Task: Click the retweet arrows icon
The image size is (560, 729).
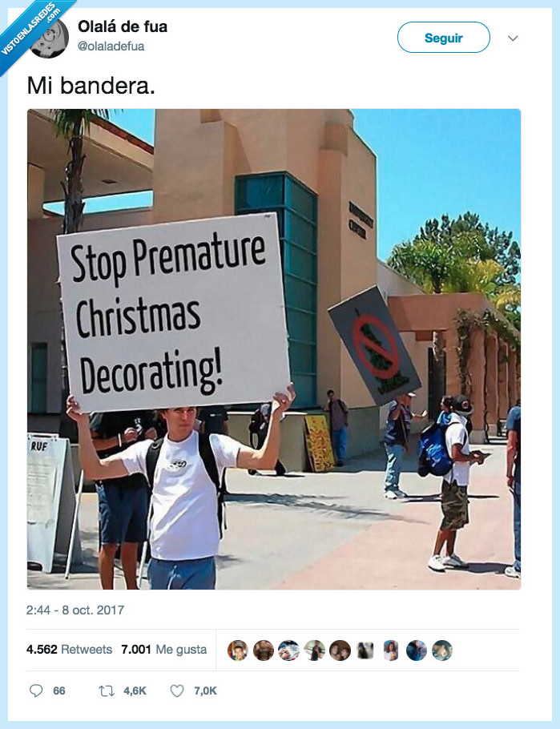Action: tap(107, 691)
